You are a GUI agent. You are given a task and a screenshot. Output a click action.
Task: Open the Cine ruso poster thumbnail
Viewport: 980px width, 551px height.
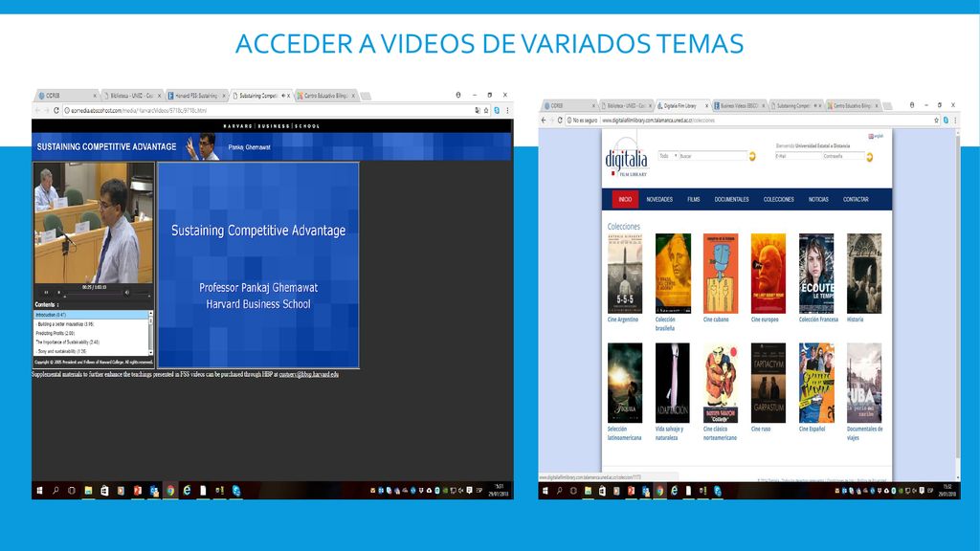point(768,383)
